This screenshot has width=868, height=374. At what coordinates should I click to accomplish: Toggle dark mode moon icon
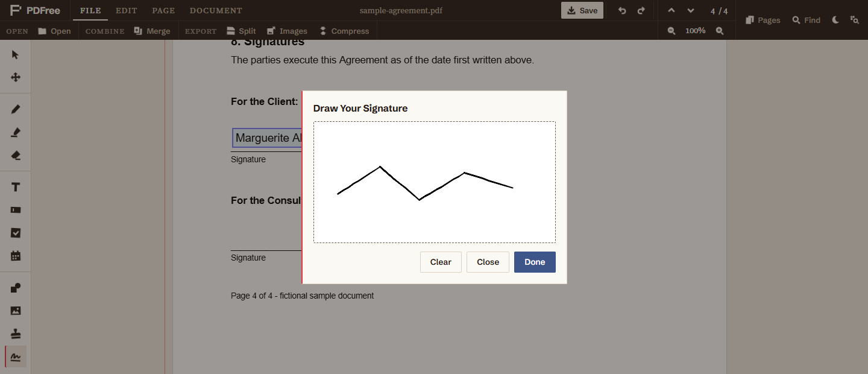[835, 20]
